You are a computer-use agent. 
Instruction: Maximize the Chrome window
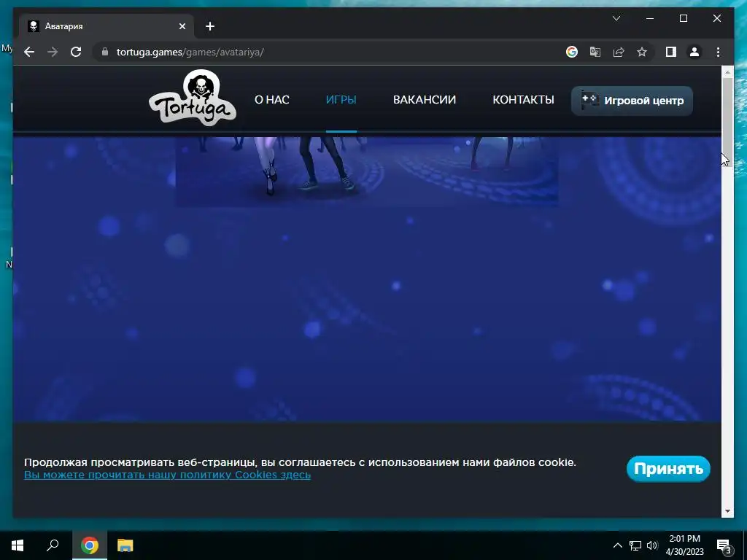point(683,18)
